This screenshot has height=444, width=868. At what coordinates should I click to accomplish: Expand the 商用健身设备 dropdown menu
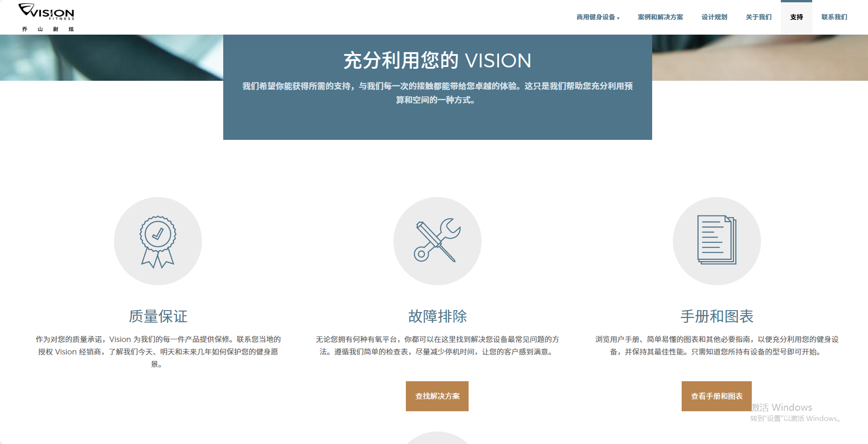(x=597, y=17)
